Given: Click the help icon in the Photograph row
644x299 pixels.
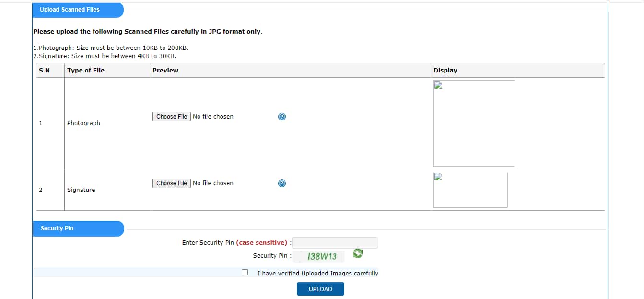Looking at the screenshot, I should [282, 117].
